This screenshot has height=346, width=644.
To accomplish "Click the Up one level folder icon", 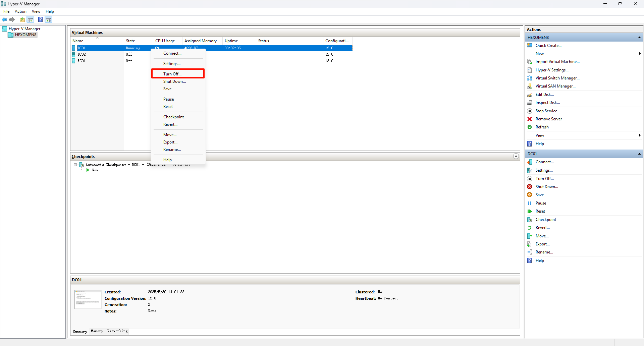I will [x=22, y=19].
